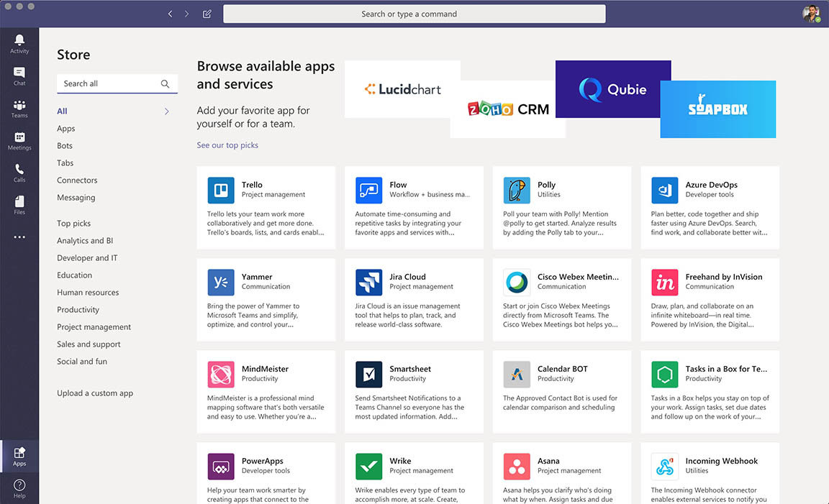Expand the All category chevron
Screen dimensions: 829x504
(x=166, y=111)
